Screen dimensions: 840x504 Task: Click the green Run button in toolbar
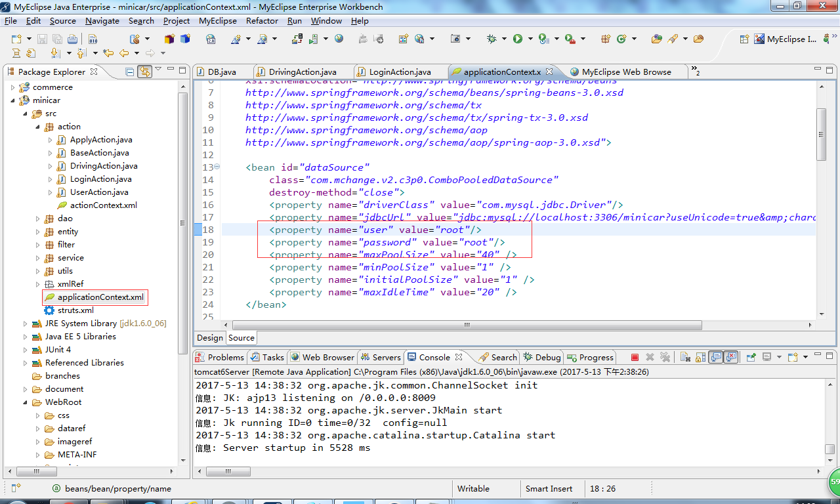518,39
